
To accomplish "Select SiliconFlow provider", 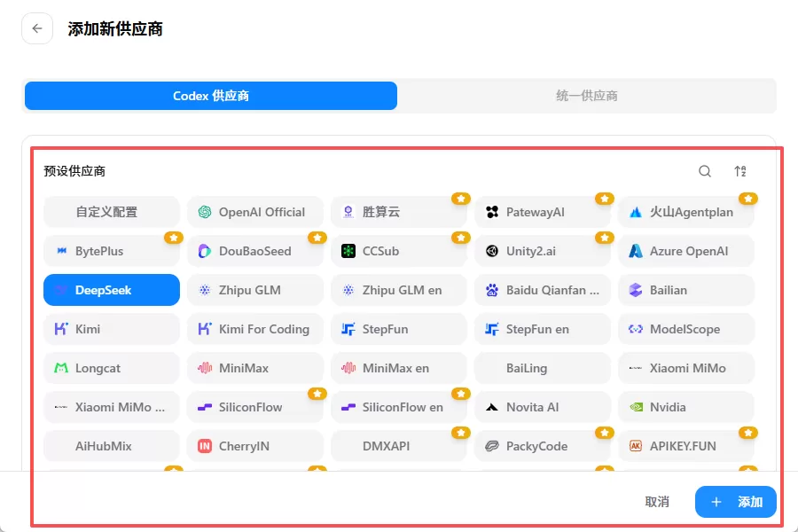I will [x=255, y=407].
